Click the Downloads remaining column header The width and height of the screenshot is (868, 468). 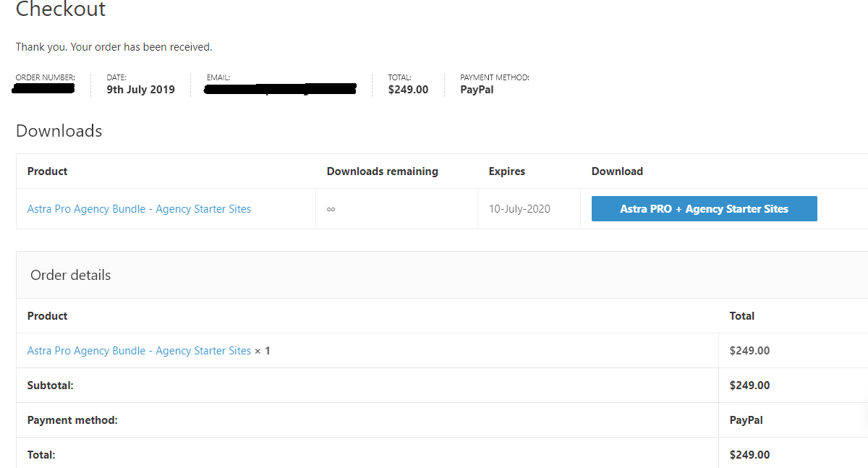coord(382,171)
